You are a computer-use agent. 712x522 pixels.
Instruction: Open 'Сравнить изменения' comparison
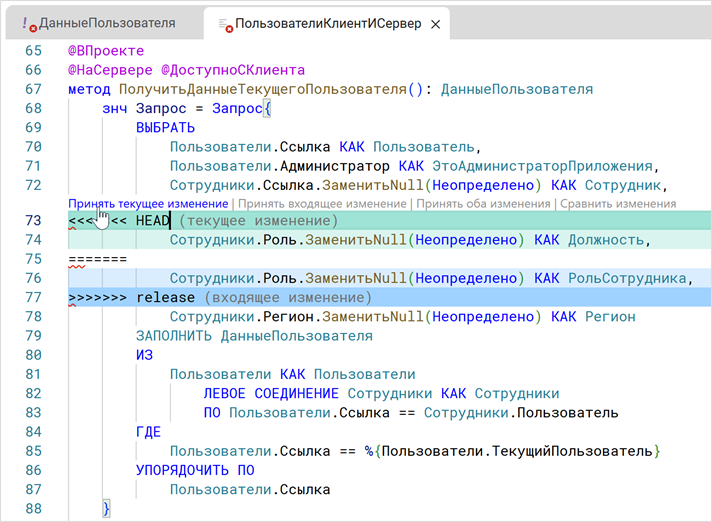point(618,204)
